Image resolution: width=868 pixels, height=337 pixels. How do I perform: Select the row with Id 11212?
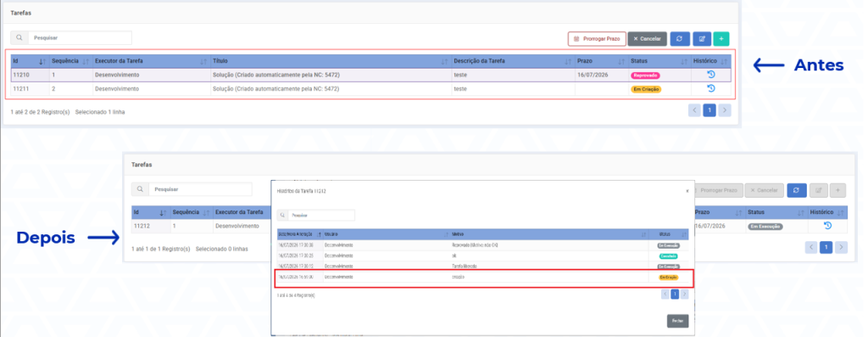[490, 226]
